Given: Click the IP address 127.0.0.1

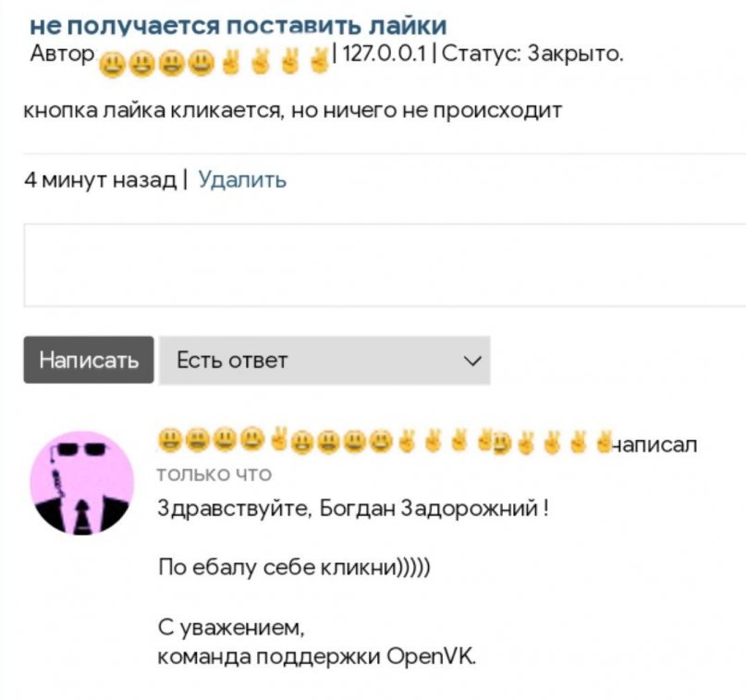Looking at the screenshot, I should point(384,54).
